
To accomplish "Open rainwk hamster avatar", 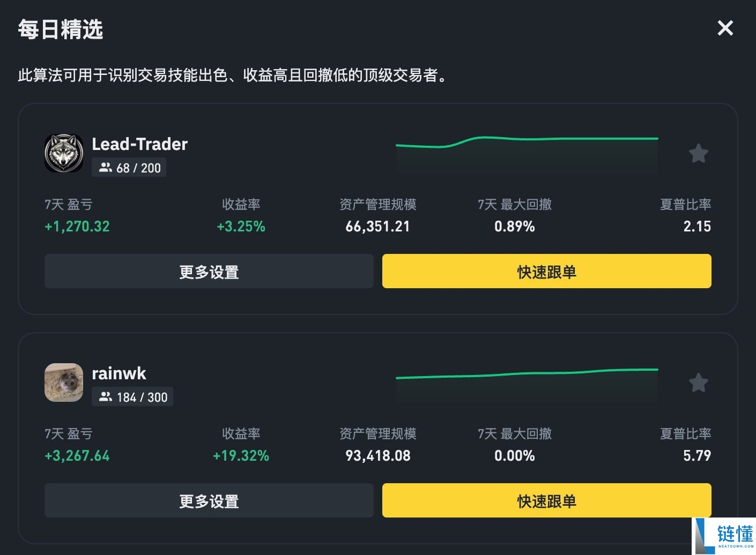I will point(64,382).
